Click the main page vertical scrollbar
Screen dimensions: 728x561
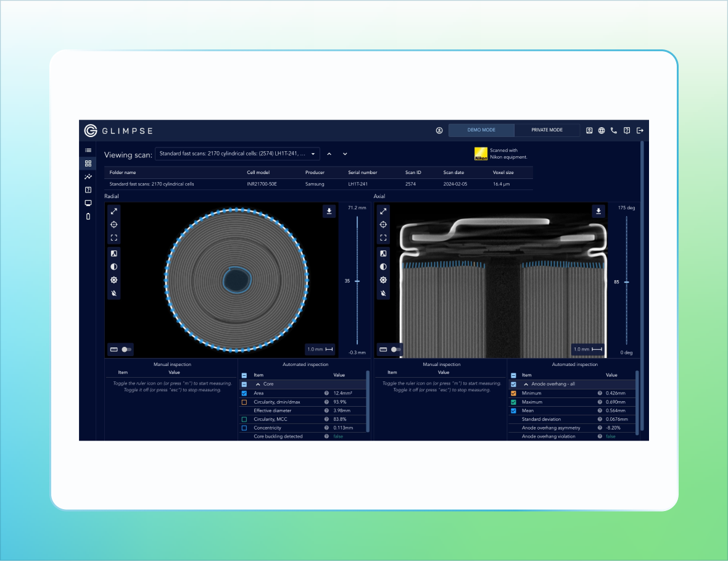[642, 286]
